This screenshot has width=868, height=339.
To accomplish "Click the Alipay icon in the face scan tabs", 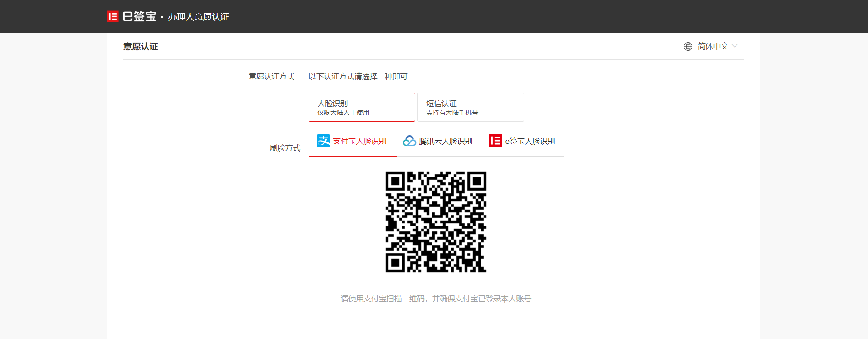I will (324, 141).
